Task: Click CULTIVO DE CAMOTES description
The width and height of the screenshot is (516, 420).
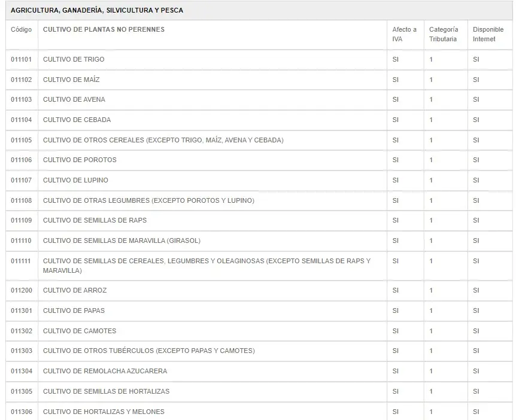Action: pyautogui.click(x=80, y=331)
